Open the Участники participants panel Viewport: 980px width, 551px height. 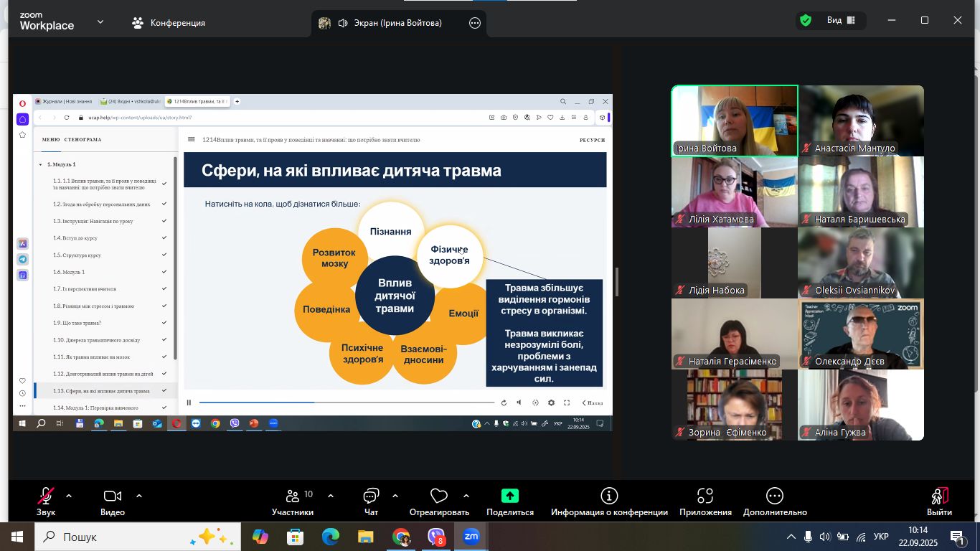(293, 500)
